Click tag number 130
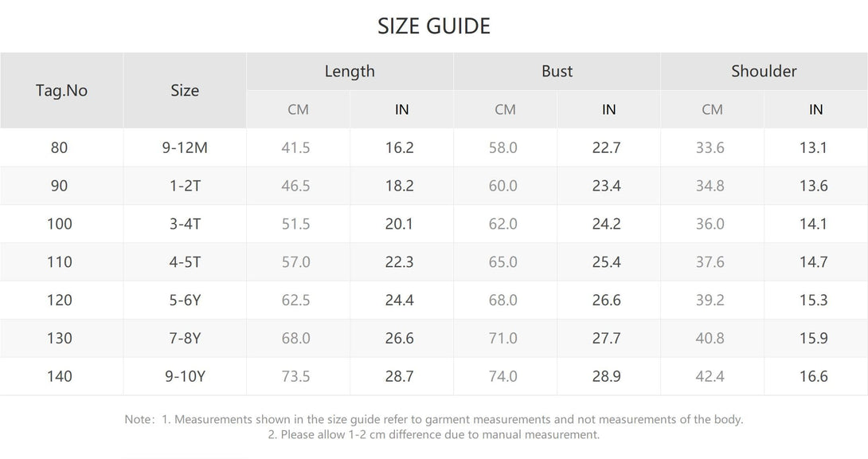 point(60,339)
